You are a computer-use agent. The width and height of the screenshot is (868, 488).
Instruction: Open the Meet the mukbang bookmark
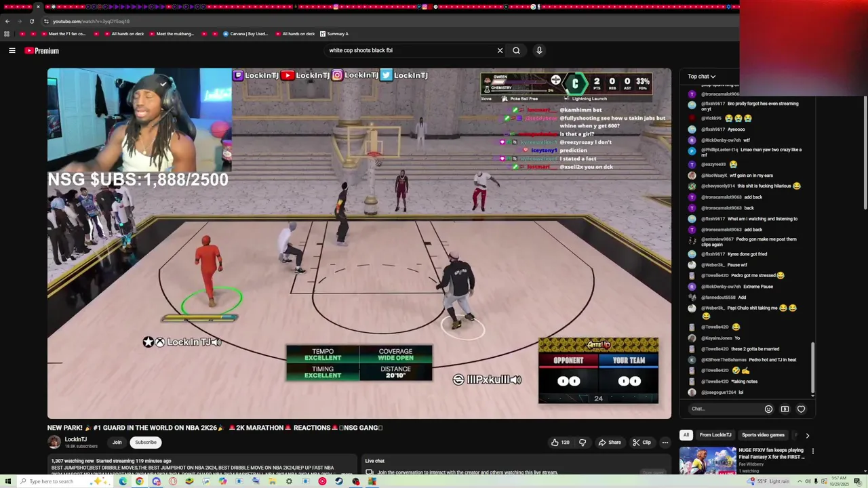(170, 34)
